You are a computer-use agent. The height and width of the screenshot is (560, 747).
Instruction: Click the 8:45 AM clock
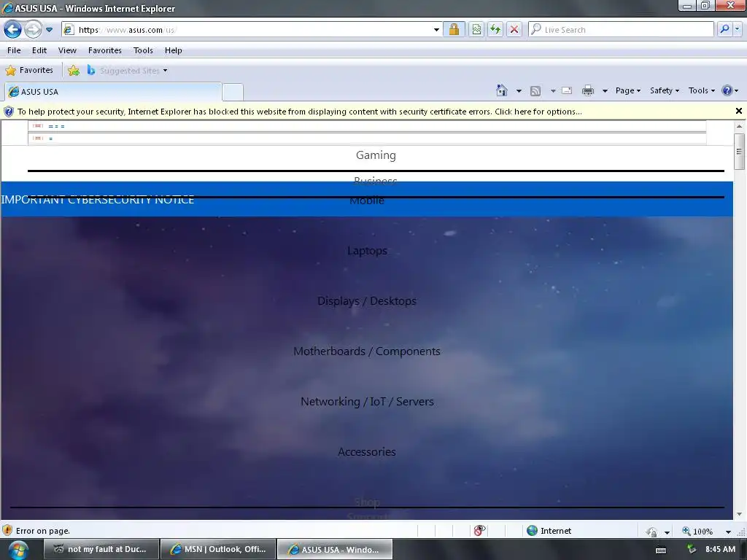pos(720,550)
